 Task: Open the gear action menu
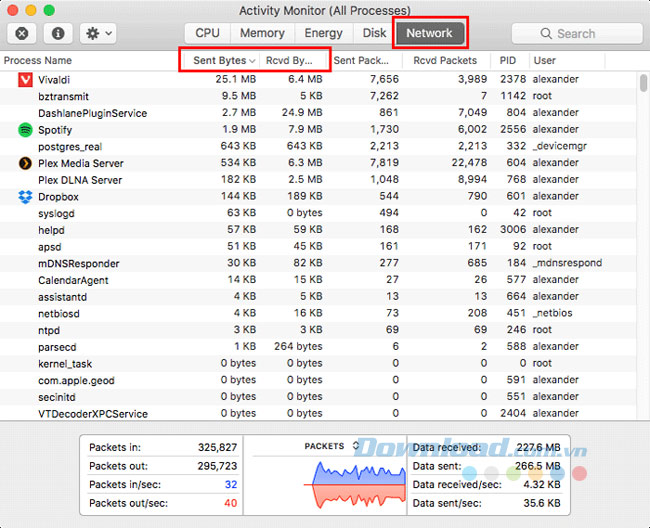pyautogui.click(x=98, y=33)
